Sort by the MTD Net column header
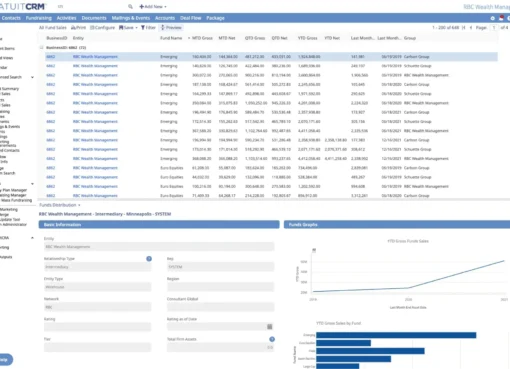The image size is (510, 369). pyautogui.click(x=227, y=38)
